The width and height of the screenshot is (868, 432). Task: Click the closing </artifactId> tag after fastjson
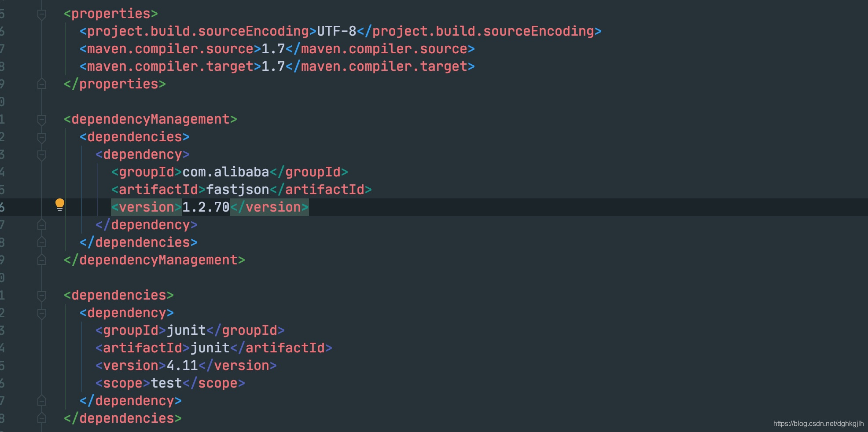tap(321, 190)
